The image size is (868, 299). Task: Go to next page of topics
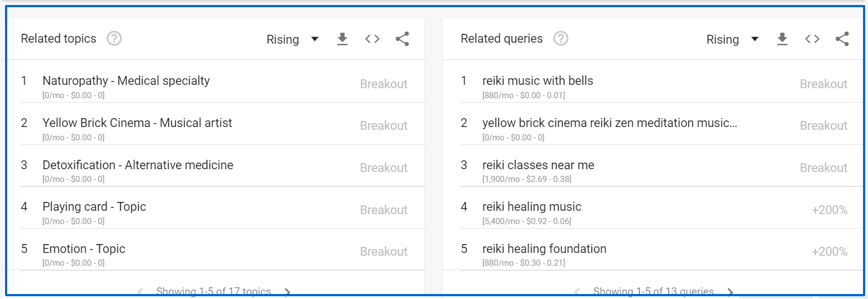coord(287,292)
